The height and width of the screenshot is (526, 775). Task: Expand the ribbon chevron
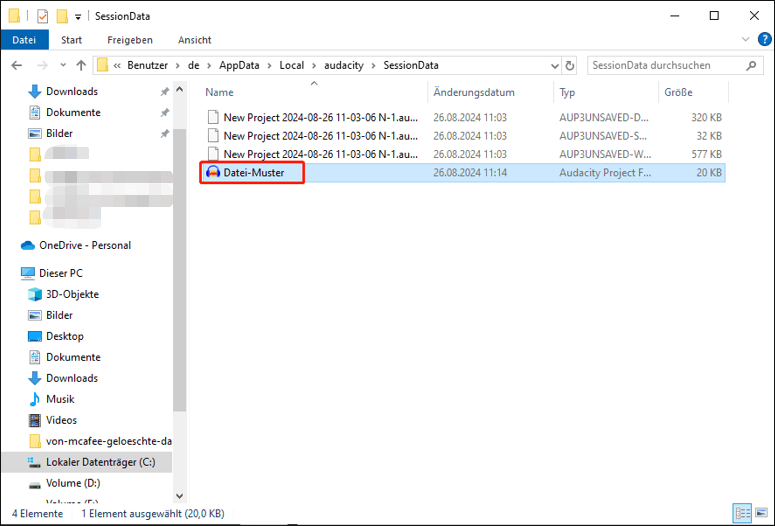[745, 40]
